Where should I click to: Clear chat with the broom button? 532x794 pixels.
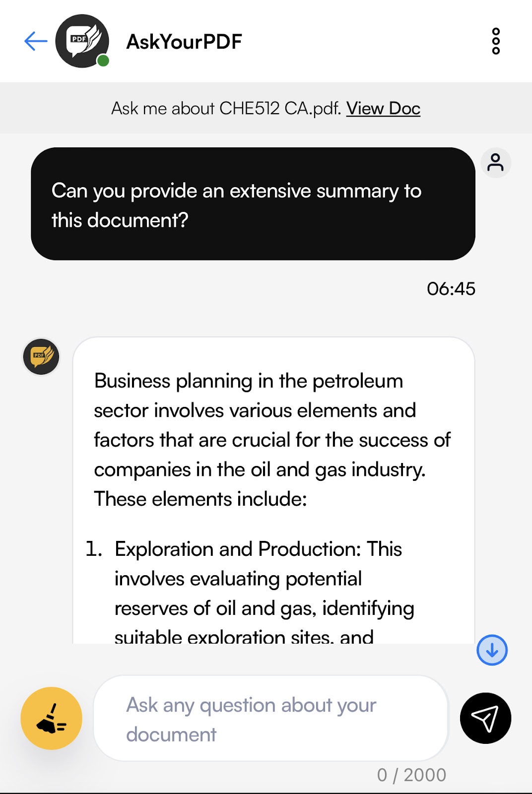(x=51, y=718)
